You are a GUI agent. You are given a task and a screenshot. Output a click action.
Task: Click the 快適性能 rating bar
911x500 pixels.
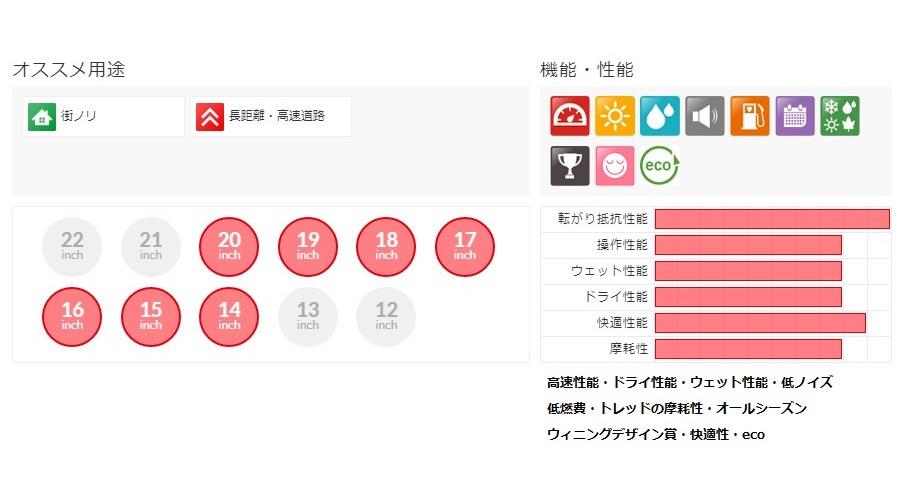pos(760,323)
